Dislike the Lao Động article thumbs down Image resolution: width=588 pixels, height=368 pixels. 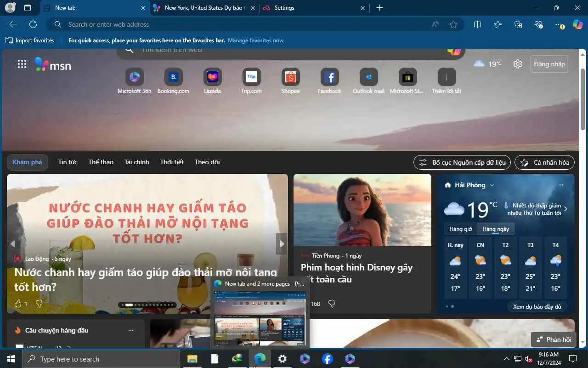39,304
